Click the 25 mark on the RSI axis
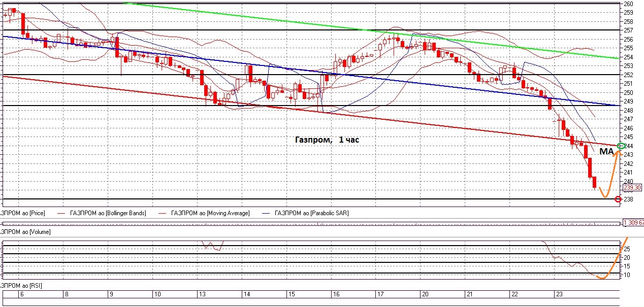 tap(627, 249)
